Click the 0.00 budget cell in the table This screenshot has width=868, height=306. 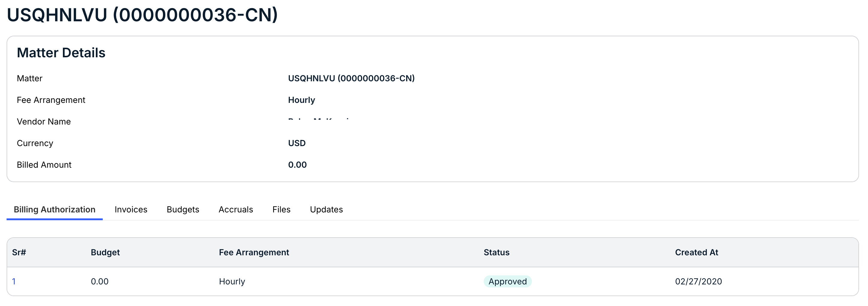[100, 281]
